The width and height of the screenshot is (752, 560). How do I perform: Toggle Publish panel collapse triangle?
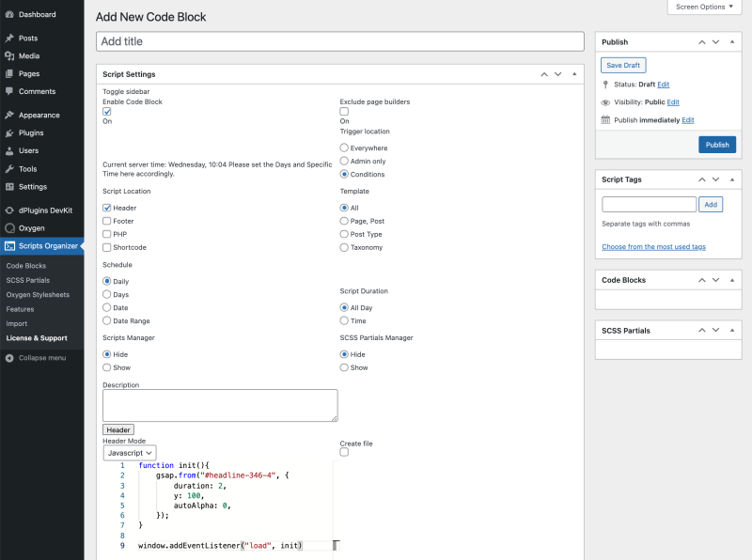click(x=732, y=42)
